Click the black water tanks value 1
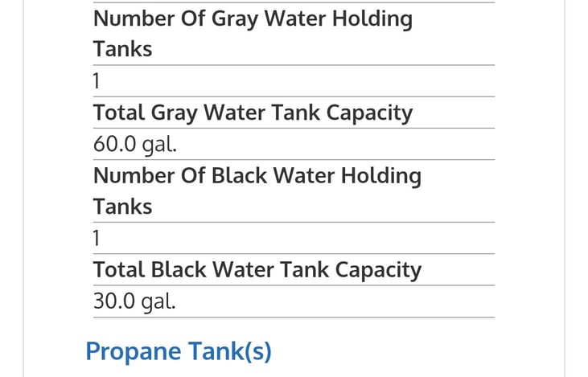 [97, 239]
